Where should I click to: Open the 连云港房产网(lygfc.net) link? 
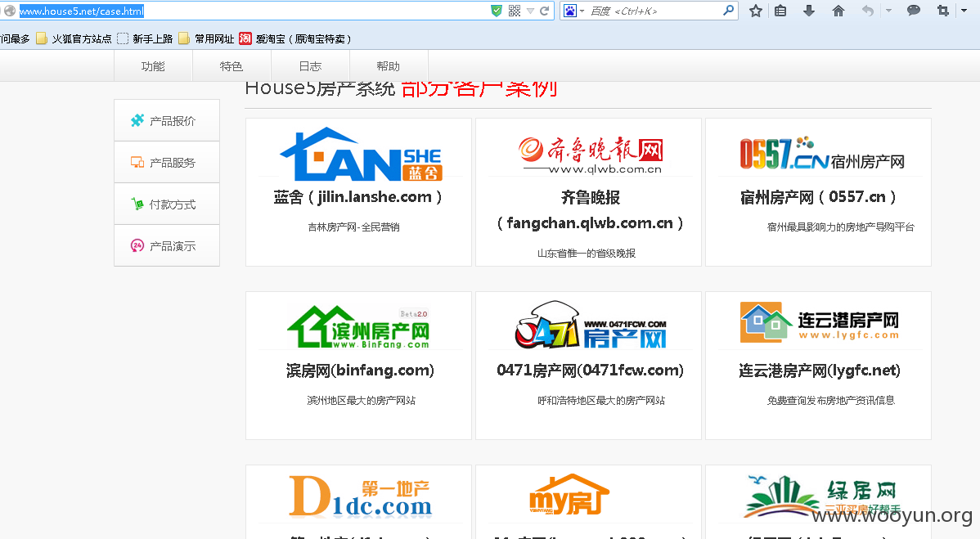click(820, 371)
